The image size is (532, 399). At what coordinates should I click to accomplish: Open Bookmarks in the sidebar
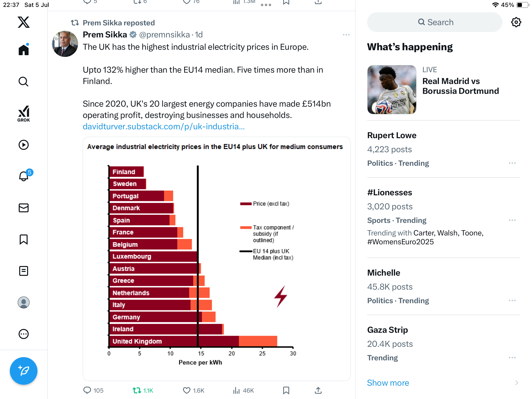pyautogui.click(x=24, y=239)
